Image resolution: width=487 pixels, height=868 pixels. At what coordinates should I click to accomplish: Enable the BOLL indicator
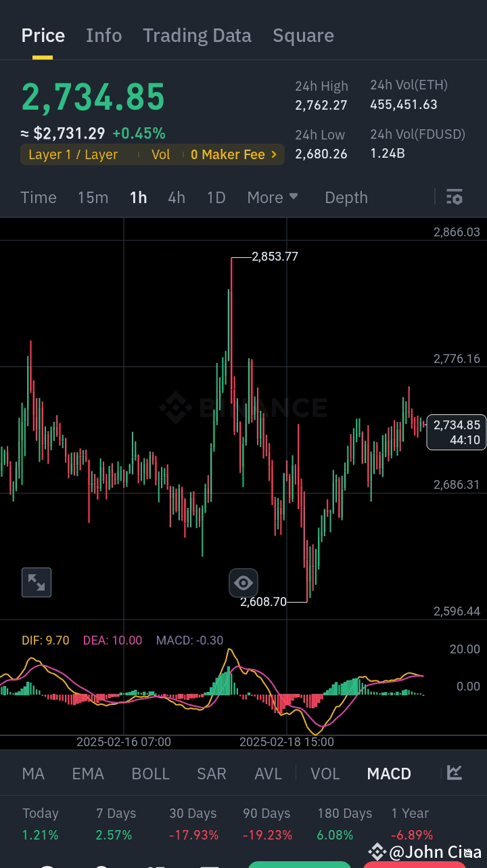(x=150, y=773)
